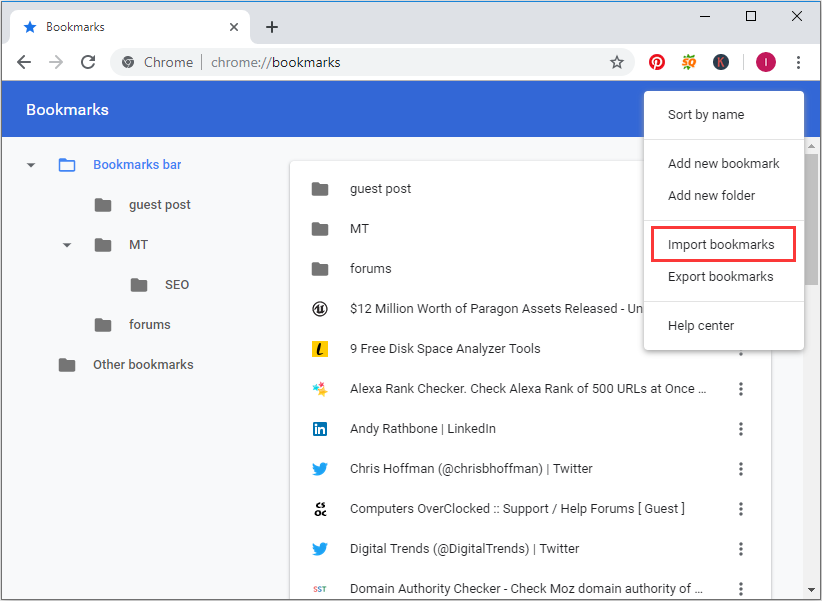Select Bookmarks bar in sidebar tree
Screen dimensions: 822x601
click(137, 165)
